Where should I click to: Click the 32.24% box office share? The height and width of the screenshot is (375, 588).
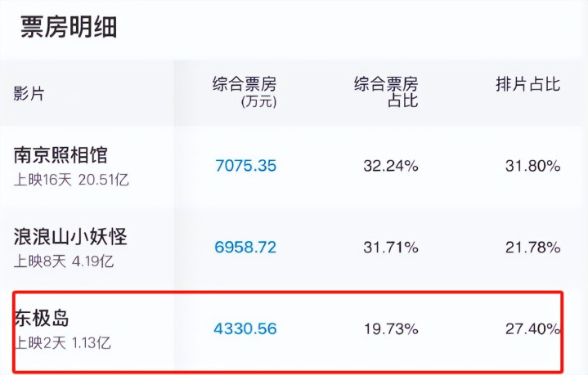(x=390, y=166)
